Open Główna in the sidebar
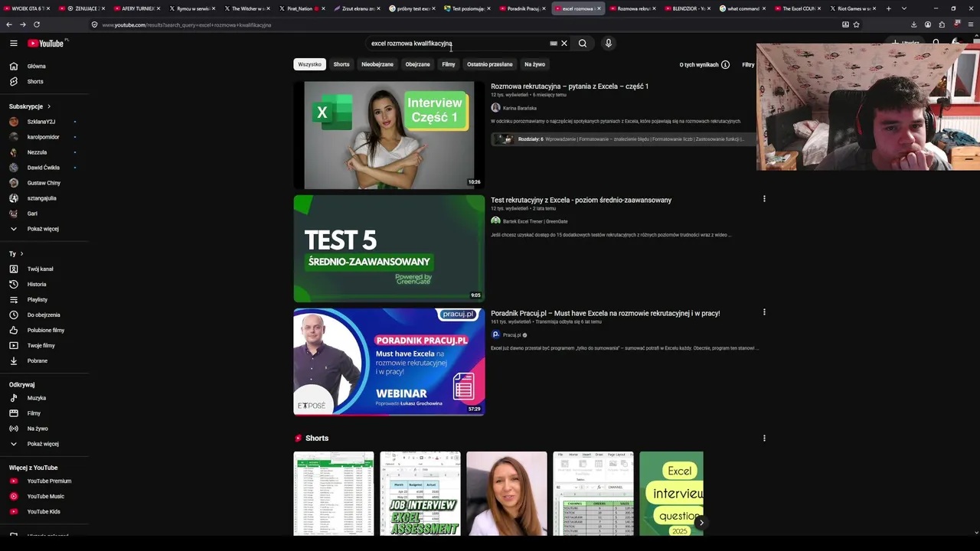The width and height of the screenshot is (980, 551). [x=44, y=67]
